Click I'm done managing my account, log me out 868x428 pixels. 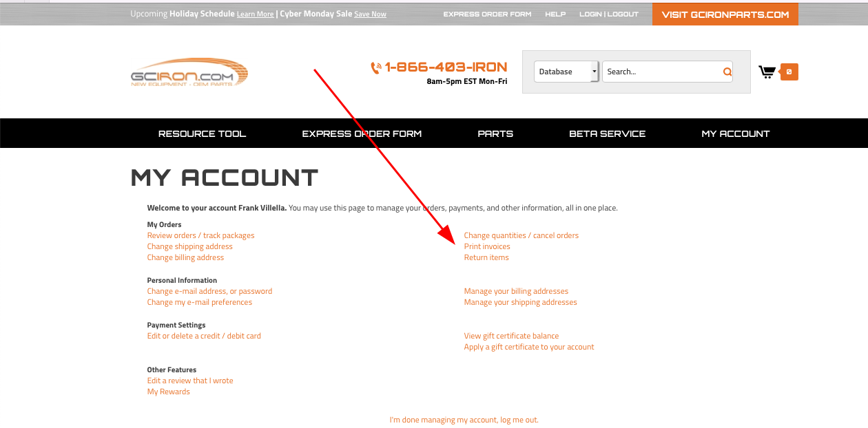pos(464,420)
